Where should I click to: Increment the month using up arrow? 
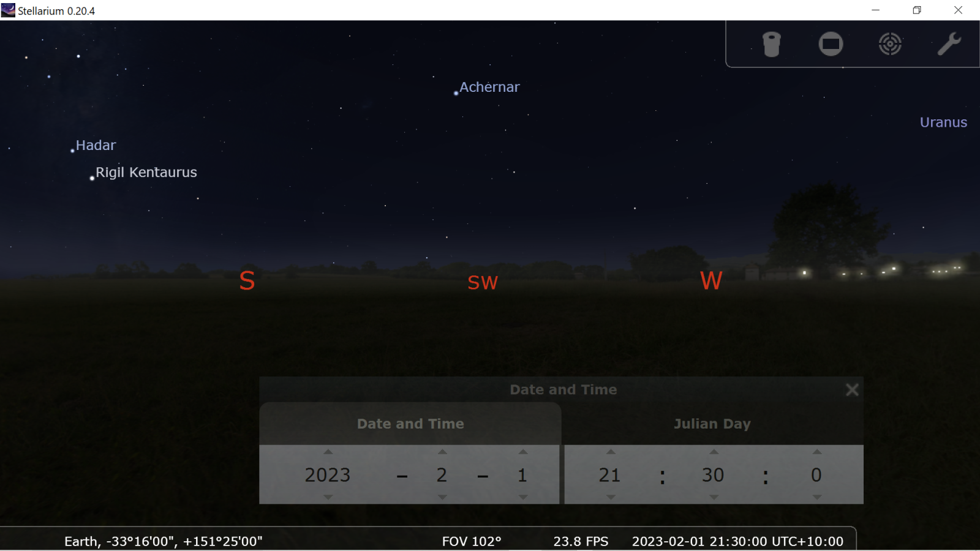pyautogui.click(x=442, y=452)
